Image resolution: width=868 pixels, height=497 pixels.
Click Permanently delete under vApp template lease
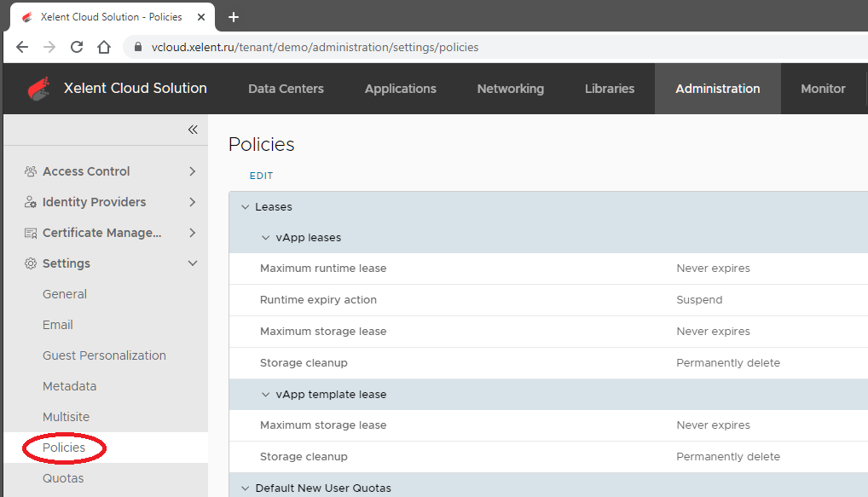728,457
